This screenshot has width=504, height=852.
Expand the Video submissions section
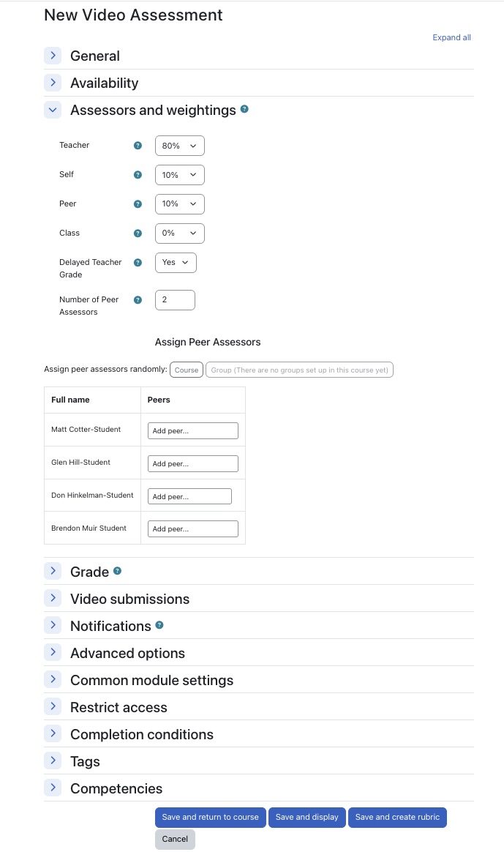53,598
